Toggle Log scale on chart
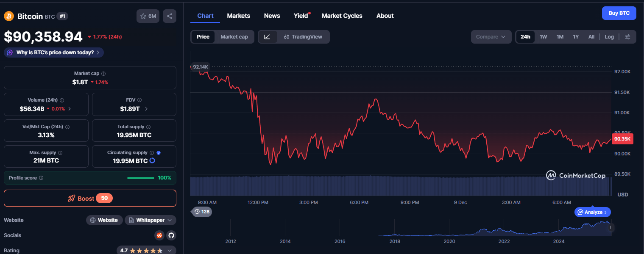Screen dimensions: 644x254 pyautogui.click(x=609, y=37)
